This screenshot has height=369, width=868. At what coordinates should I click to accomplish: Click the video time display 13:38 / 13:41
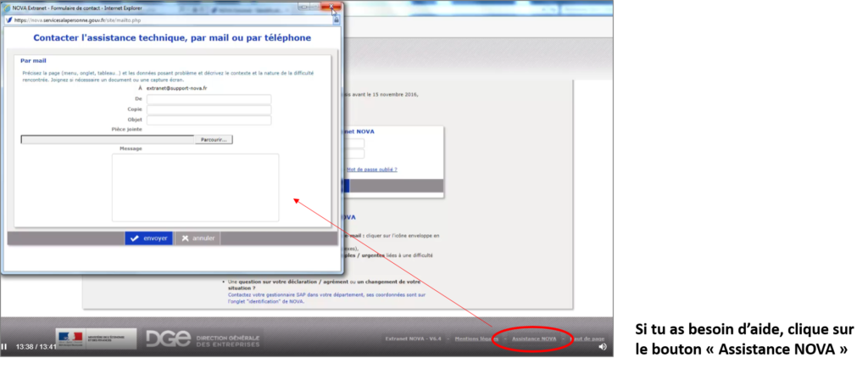click(x=36, y=347)
